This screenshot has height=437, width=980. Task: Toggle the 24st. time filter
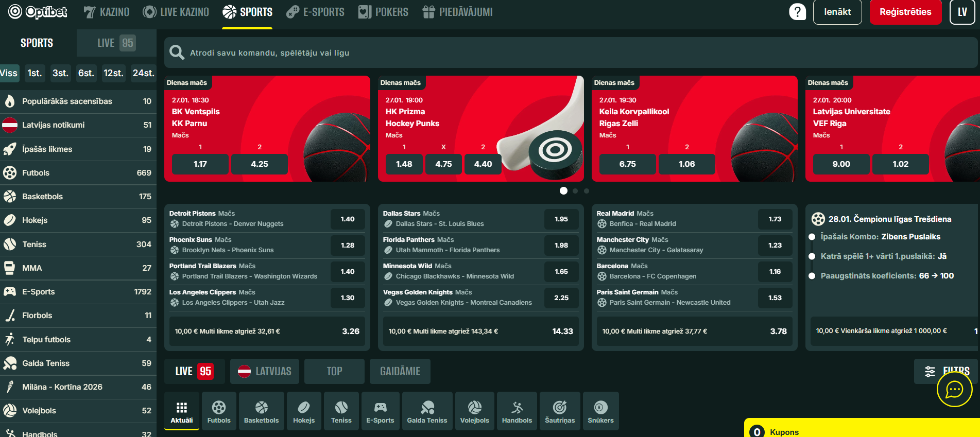[x=143, y=73]
